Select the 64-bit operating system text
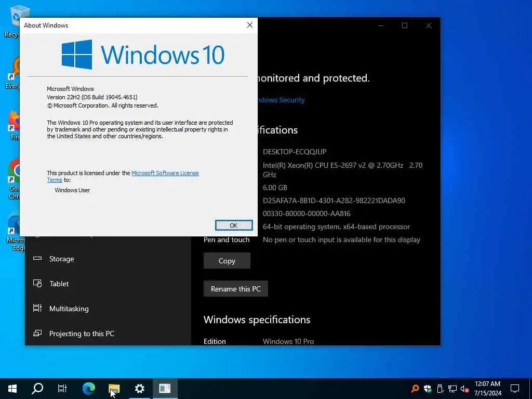Image resolution: width=532 pixels, height=399 pixels. point(336,227)
